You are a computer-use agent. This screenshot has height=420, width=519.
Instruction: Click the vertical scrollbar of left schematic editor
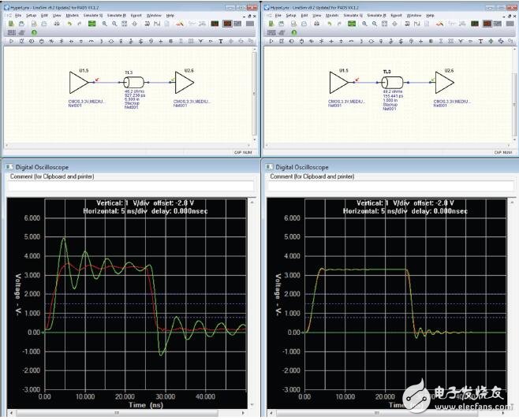coord(254,95)
